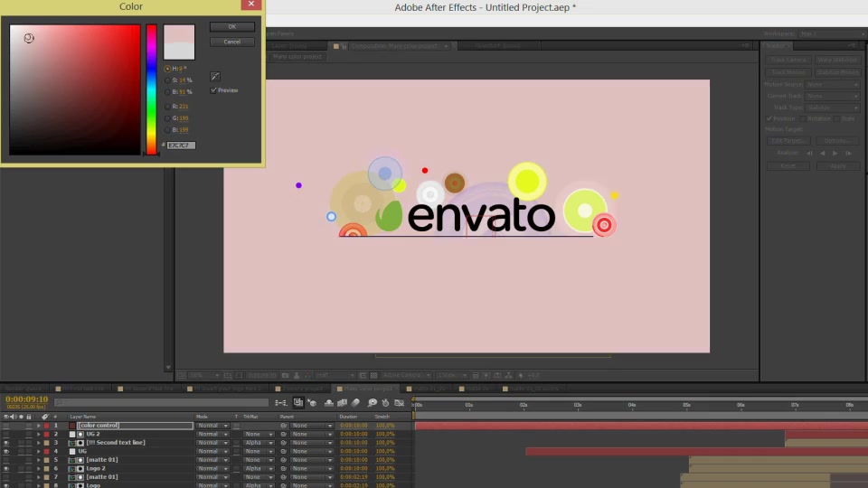
Task: Open show channel color icon in viewer
Action: [307, 375]
